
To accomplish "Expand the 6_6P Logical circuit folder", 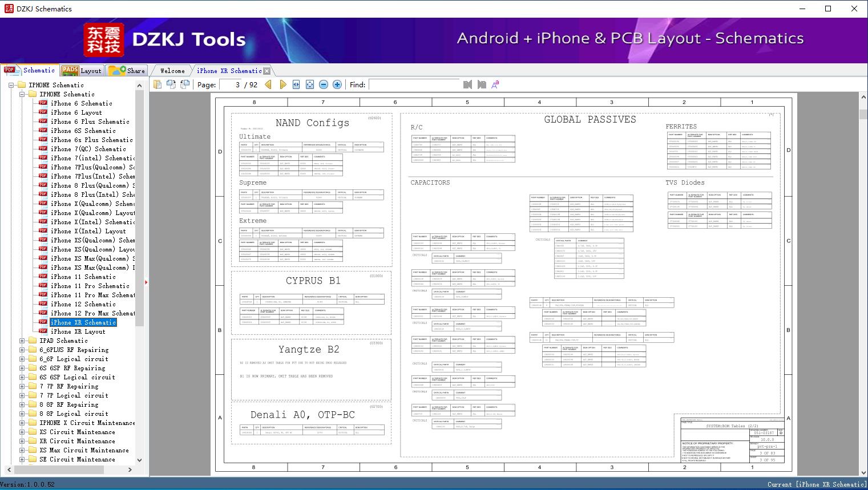I will coord(22,359).
